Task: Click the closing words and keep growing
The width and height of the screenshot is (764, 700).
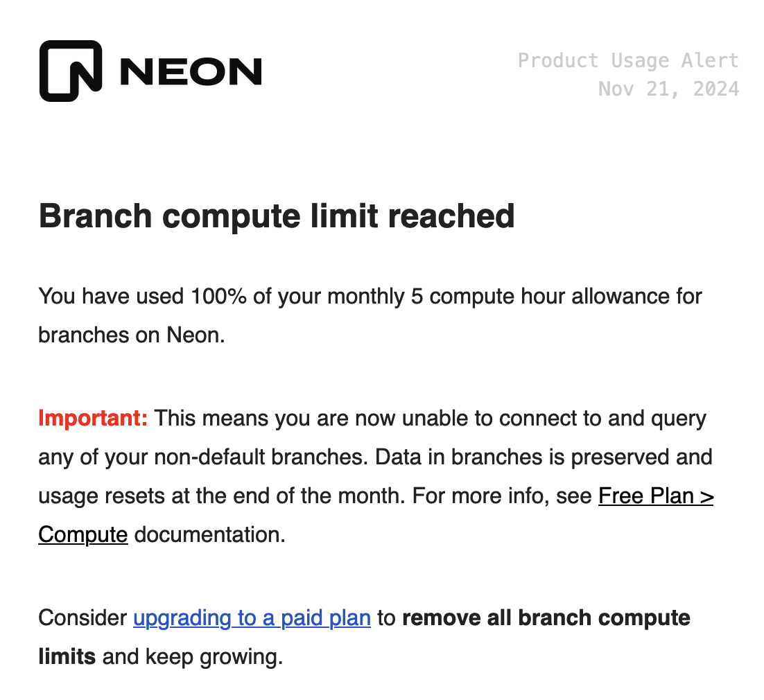Action: [193, 656]
